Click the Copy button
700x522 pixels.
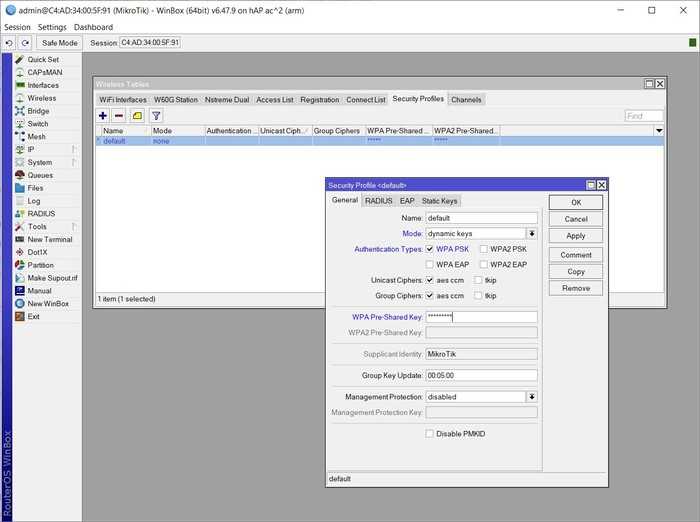pos(576,271)
